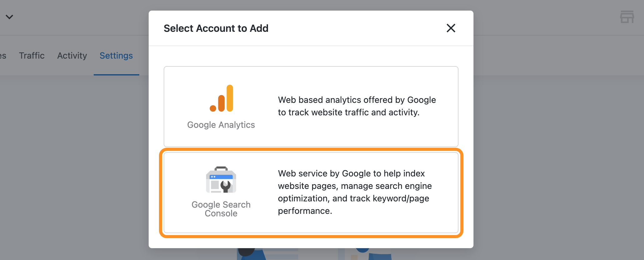
Task: Click the Google Search Console toolbox icon
Action: click(221, 180)
